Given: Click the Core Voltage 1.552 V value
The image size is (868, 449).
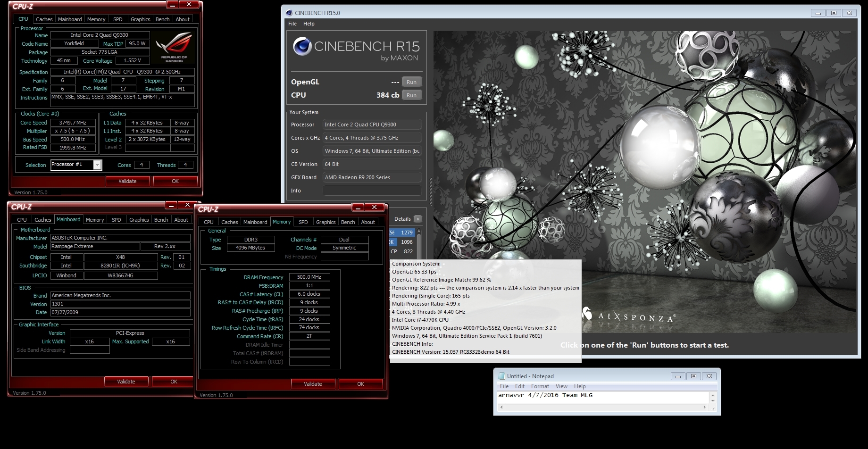Looking at the screenshot, I should pos(132,60).
